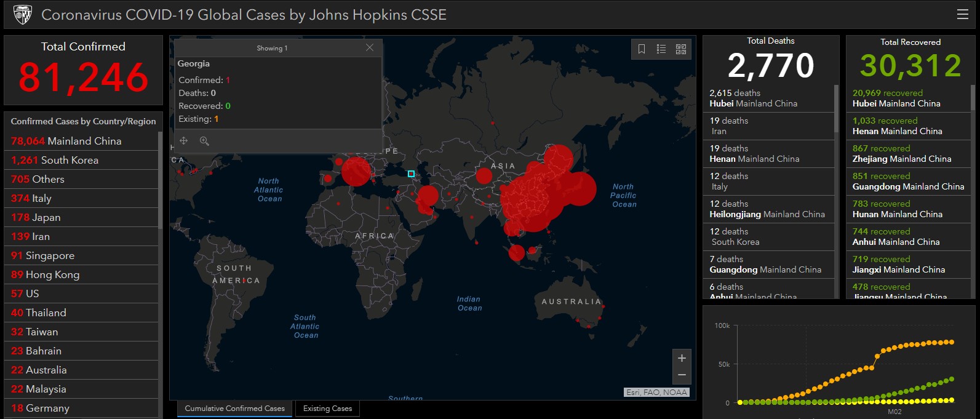Click the Johns Hopkins shield logo
Screen dimensions: 980x419
coord(23,14)
